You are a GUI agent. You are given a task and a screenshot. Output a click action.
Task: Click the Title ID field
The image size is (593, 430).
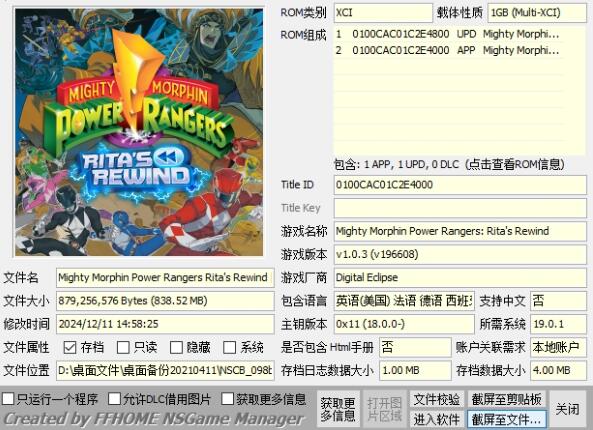click(x=460, y=185)
